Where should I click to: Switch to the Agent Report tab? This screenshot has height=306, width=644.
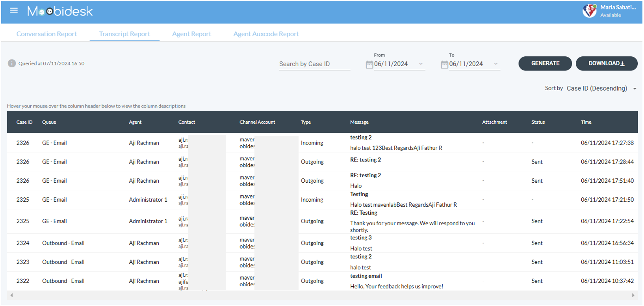click(x=191, y=34)
